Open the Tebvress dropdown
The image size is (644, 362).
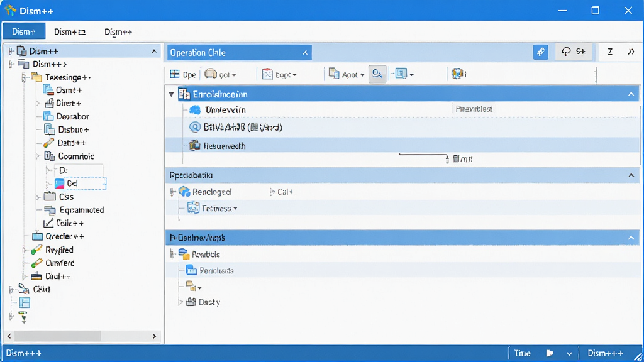pyautogui.click(x=235, y=209)
